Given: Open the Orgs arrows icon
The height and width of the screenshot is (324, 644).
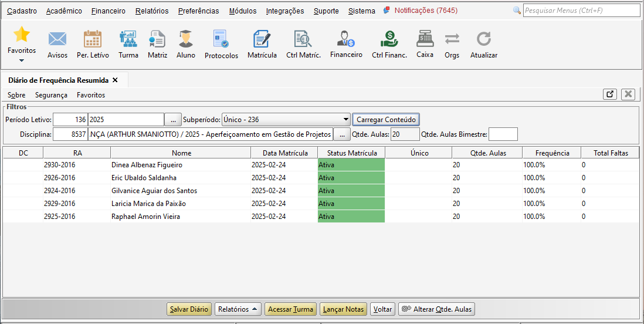Looking at the screenshot, I should [452, 39].
